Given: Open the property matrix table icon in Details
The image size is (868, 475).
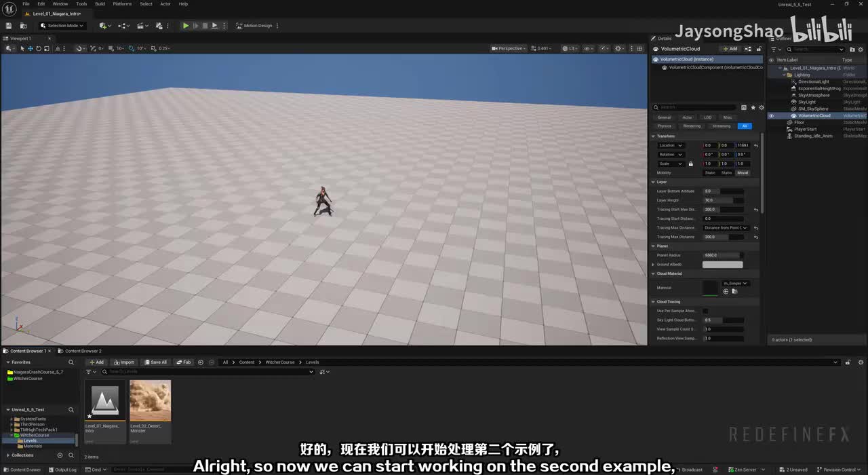Looking at the screenshot, I should coord(744,107).
